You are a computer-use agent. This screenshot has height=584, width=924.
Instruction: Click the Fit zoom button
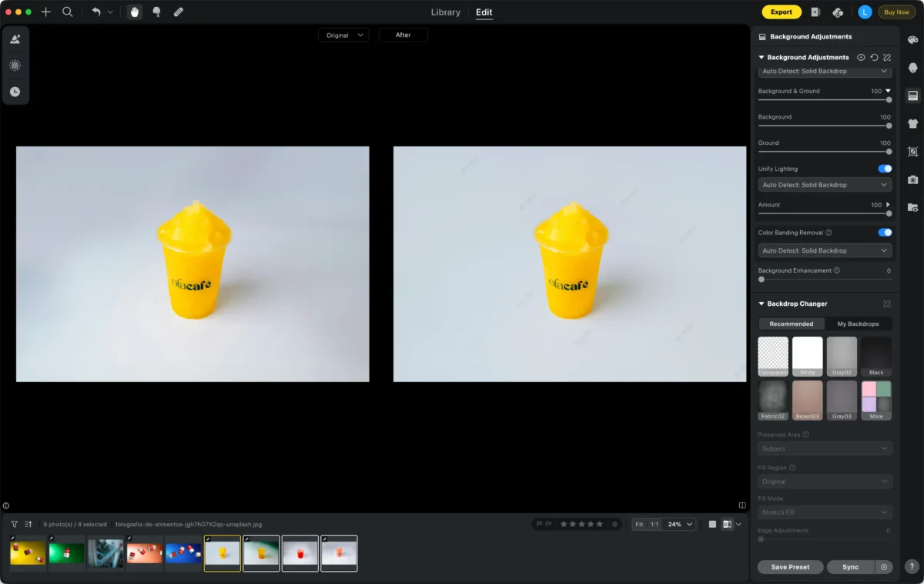pos(639,524)
